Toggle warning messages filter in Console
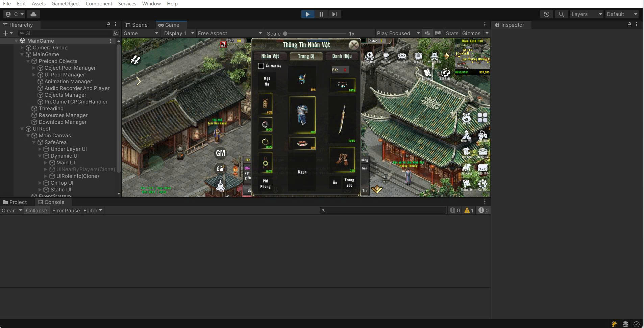Image resolution: width=644 pixels, height=328 pixels. pyautogui.click(x=469, y=210)
